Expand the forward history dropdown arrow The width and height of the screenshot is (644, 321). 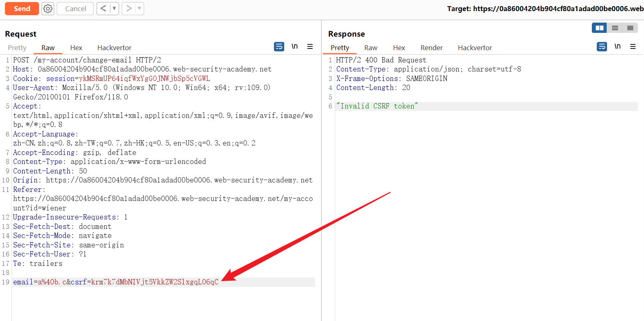click(x=139, y=9)
